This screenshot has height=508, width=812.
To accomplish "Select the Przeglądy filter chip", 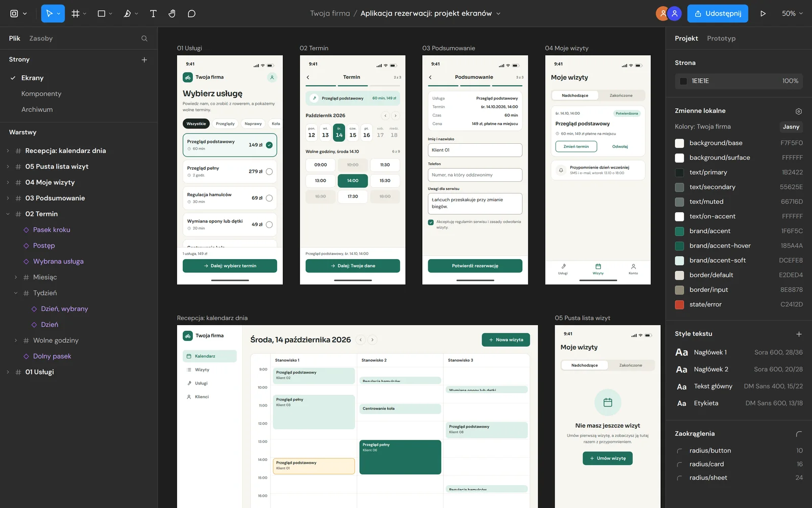I will (225, 124).
